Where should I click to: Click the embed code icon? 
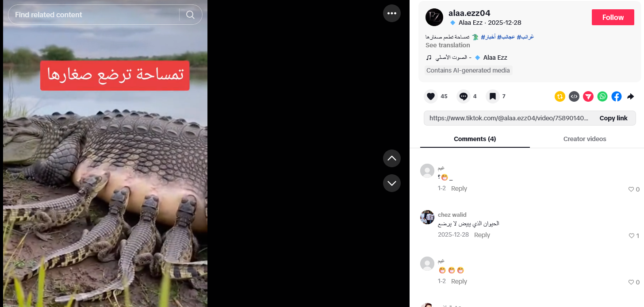pyautogui.click(x=574, y=96)
